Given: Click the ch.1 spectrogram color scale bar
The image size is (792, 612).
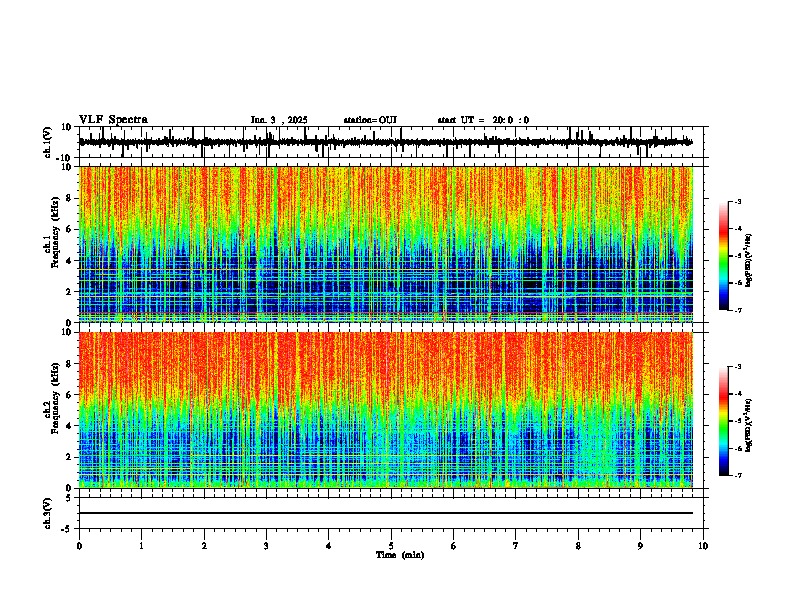Looking at the screenshot, I should [x=723, y=255].
